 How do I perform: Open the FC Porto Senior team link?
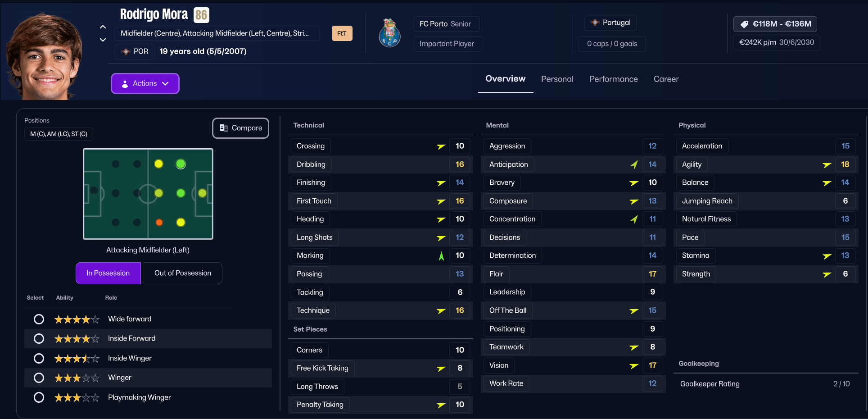[447, 24]
